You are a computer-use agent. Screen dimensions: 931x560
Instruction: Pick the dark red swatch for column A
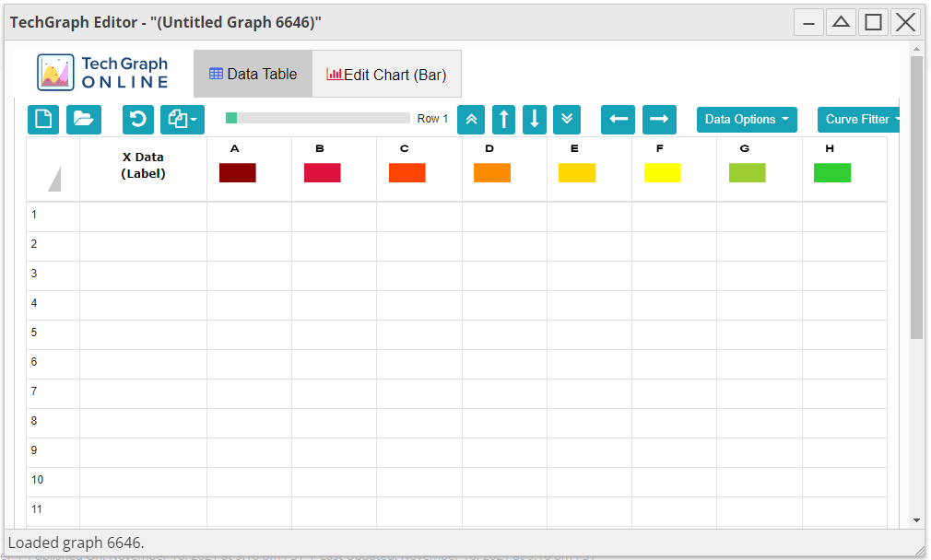[238, 172]
